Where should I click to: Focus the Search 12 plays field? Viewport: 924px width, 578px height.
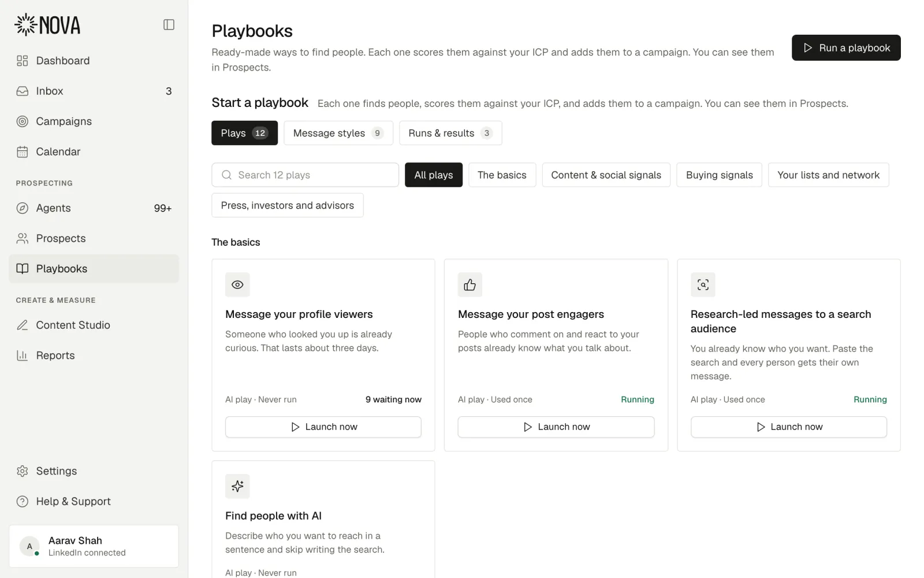click(x=305, y=175)
